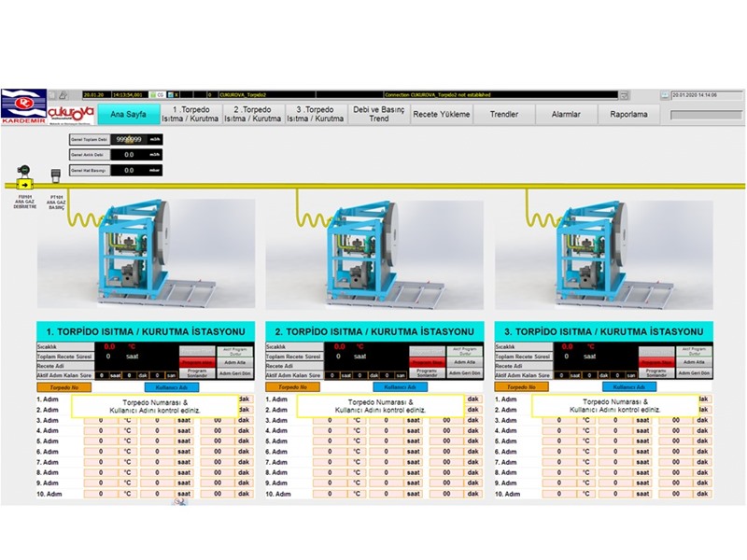Image resolution: width=747 pixels, height=560 pixels.
Task: Open the Ana Sayfa tab
Action: [128, 114]
